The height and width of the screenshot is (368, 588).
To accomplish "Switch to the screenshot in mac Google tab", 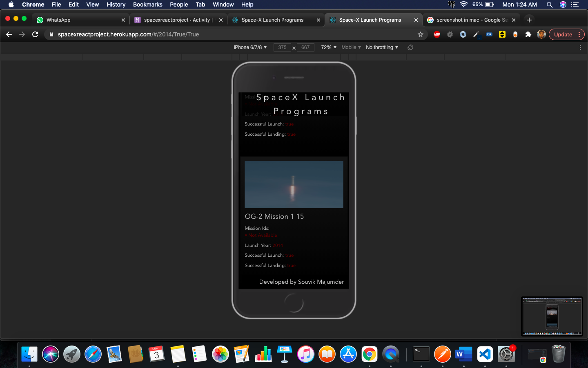I will click(472, 20).
